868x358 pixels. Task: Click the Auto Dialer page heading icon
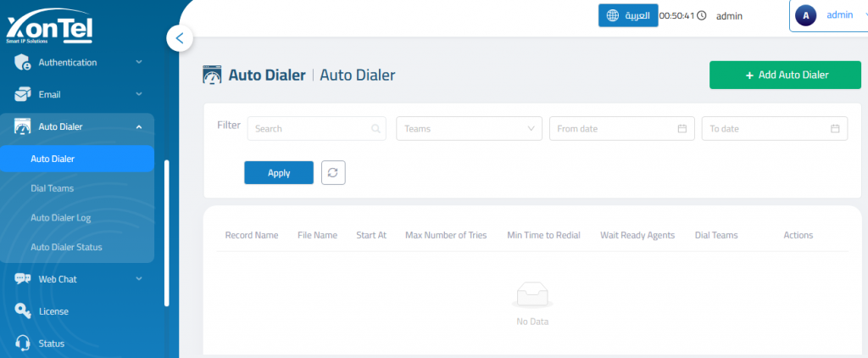coord(213,75)
